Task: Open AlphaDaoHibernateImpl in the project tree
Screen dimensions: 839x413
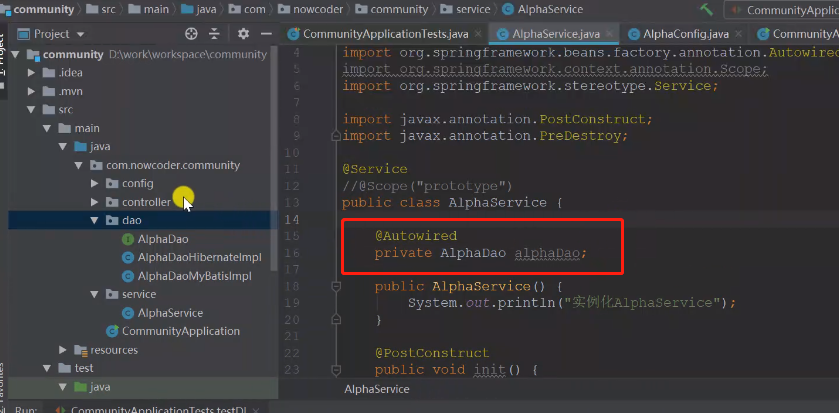Action: pos(200,257)
